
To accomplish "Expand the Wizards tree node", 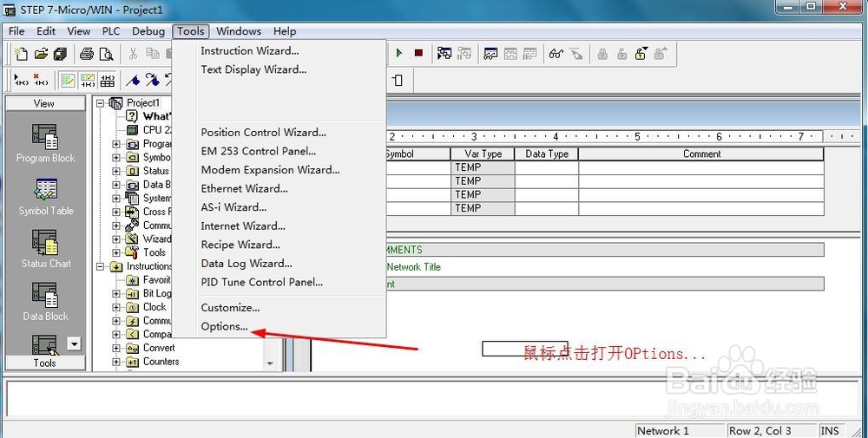I will pyautogui.click(x=116, y=239).
